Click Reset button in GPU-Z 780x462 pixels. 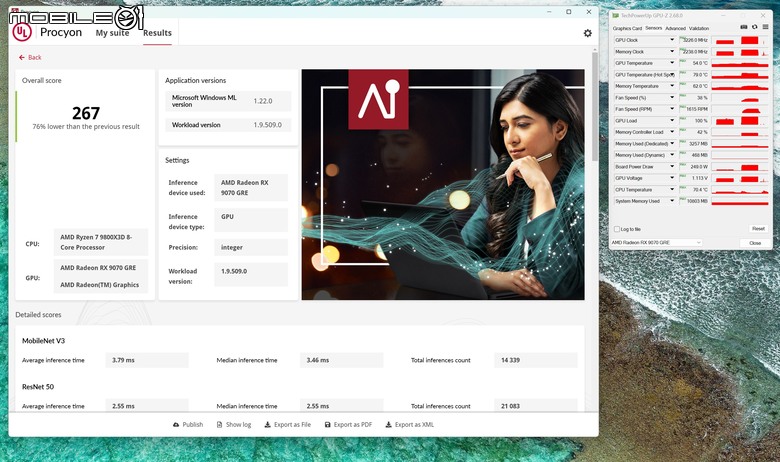[758, 229]
